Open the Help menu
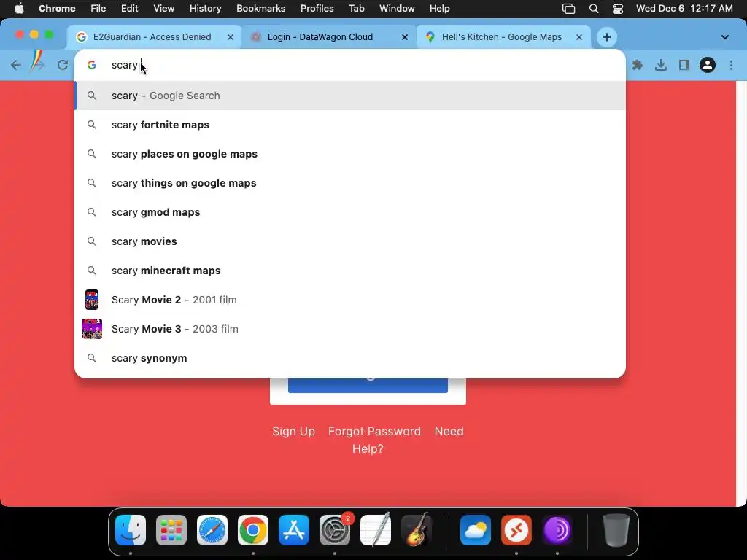747x560 pixels. [439, 9]
